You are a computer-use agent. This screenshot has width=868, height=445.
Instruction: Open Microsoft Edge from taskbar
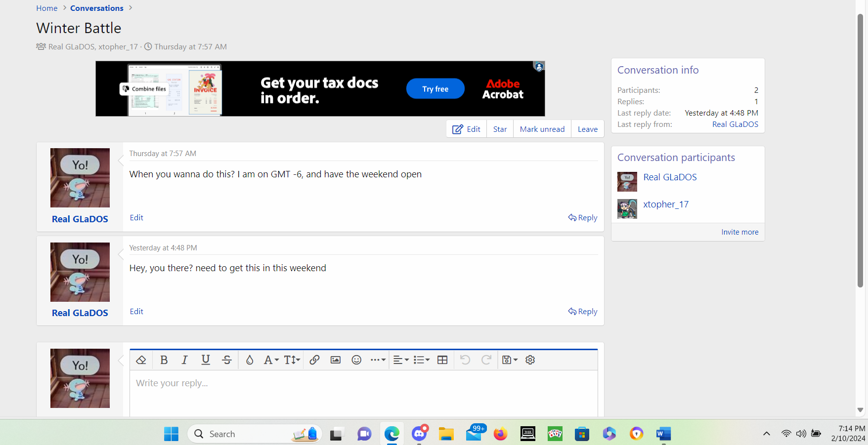coord(391,434)
